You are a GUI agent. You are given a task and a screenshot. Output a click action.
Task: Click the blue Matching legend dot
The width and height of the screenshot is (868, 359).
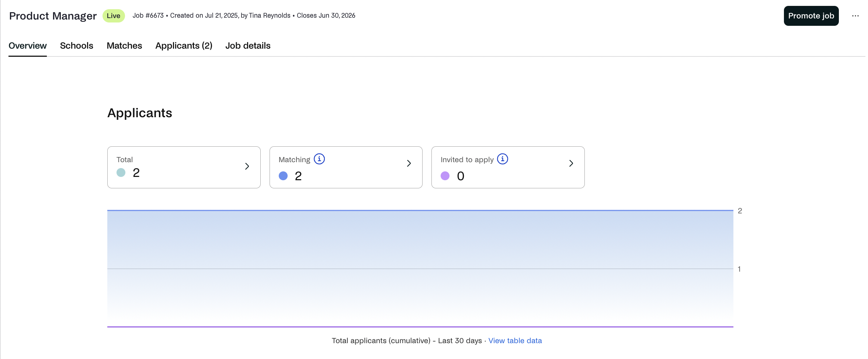coord(283,176)
